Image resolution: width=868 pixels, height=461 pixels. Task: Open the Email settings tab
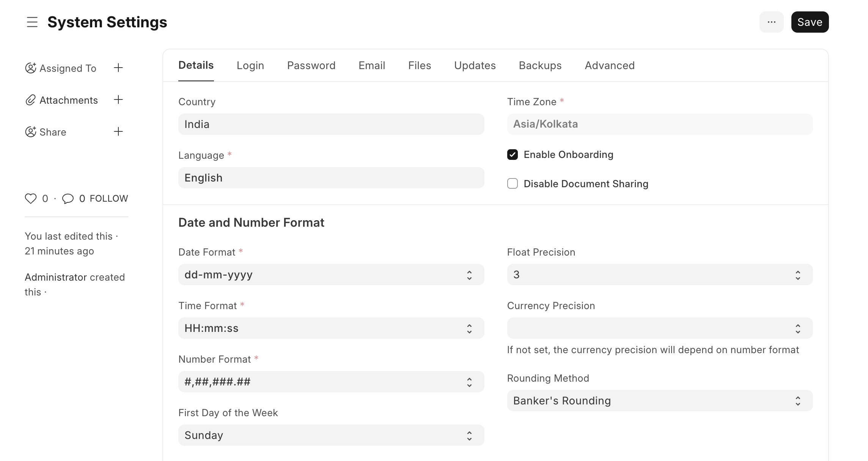point(371,65)
